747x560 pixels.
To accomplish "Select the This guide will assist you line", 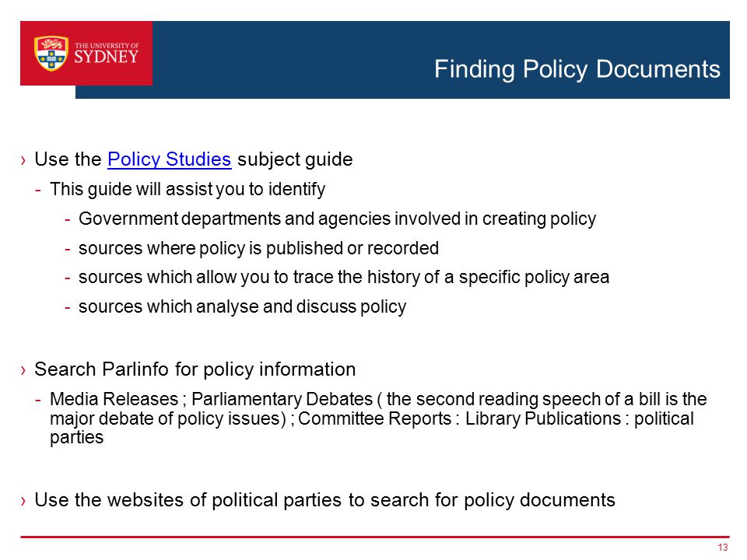I will 188,189.
